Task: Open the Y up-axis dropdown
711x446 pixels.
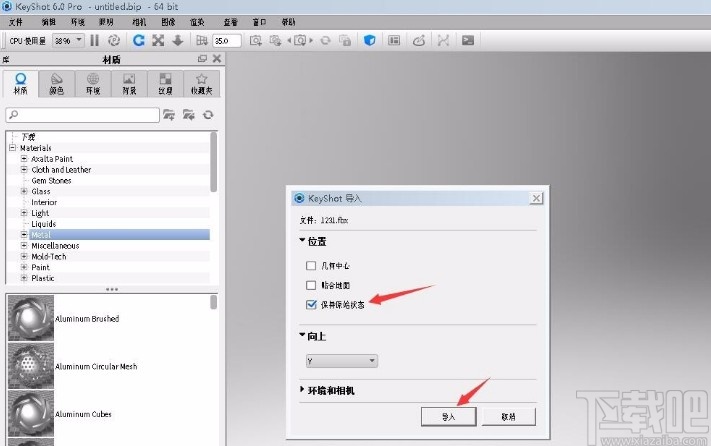Action: pyautogui.click(x=341, y=361)
